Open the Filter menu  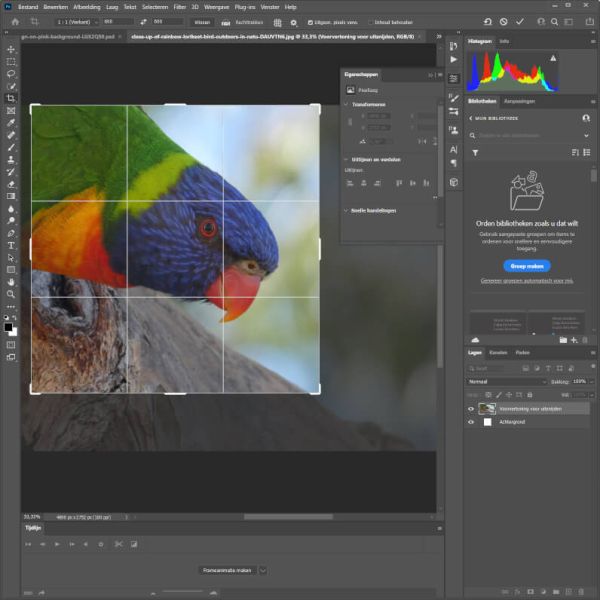click(x=180, y=7)
